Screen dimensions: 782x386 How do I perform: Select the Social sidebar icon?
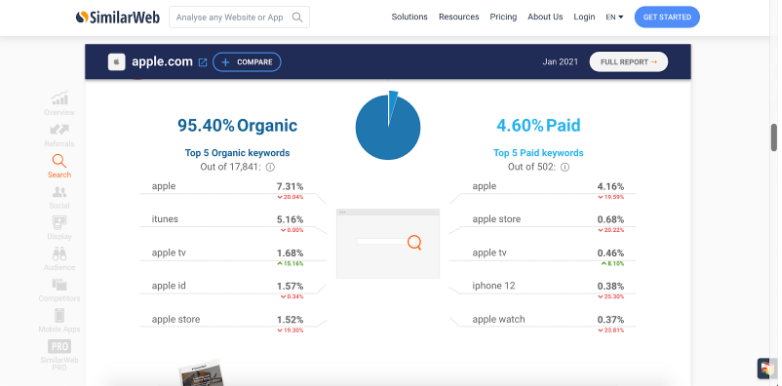pos(59,197)
